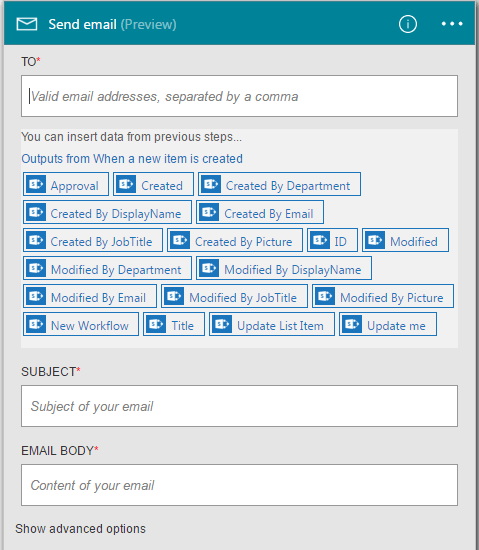Click the EMAIL BODY label
Viewport: 479px width, 550px height.
point(60,450)
